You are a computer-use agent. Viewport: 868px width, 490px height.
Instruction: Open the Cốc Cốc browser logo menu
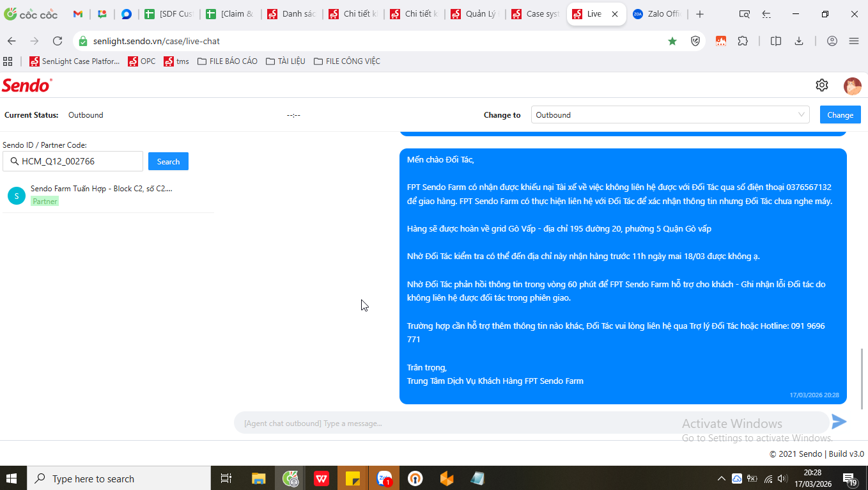pos(31,14)
